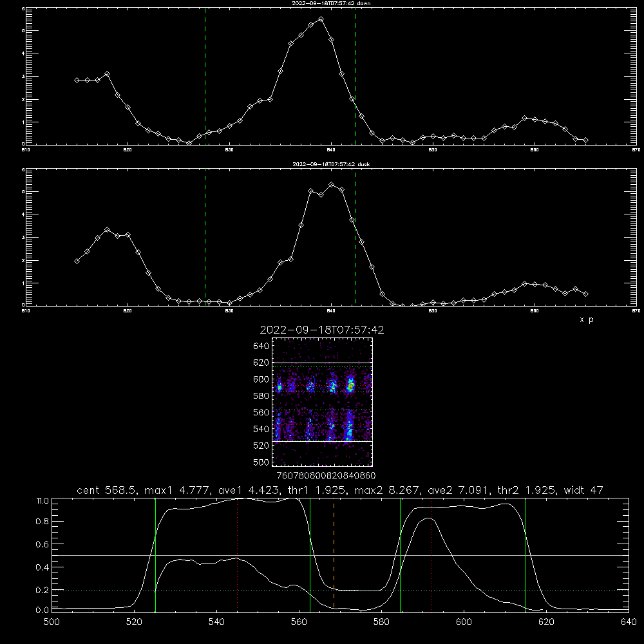
Task: Click the red dotted line near 545
Action: pyautogui.click(x=238, y=554)
